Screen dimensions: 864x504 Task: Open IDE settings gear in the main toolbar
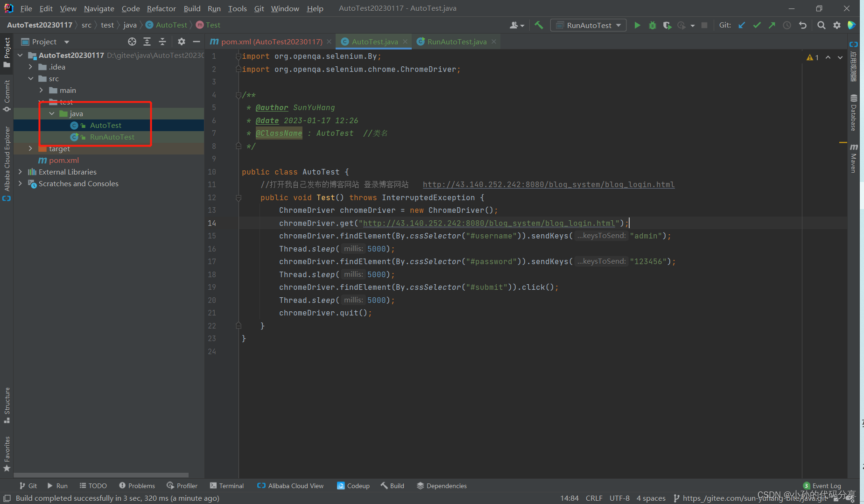tap(837, 25)
